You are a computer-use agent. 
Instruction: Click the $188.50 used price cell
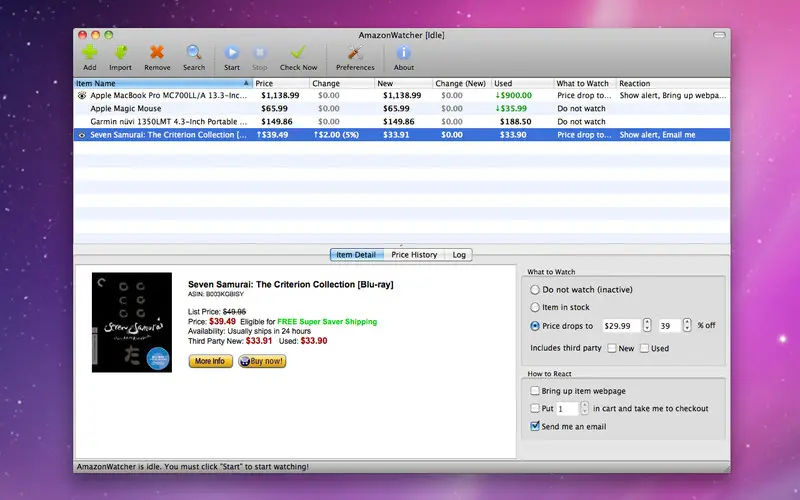point(515,122)
